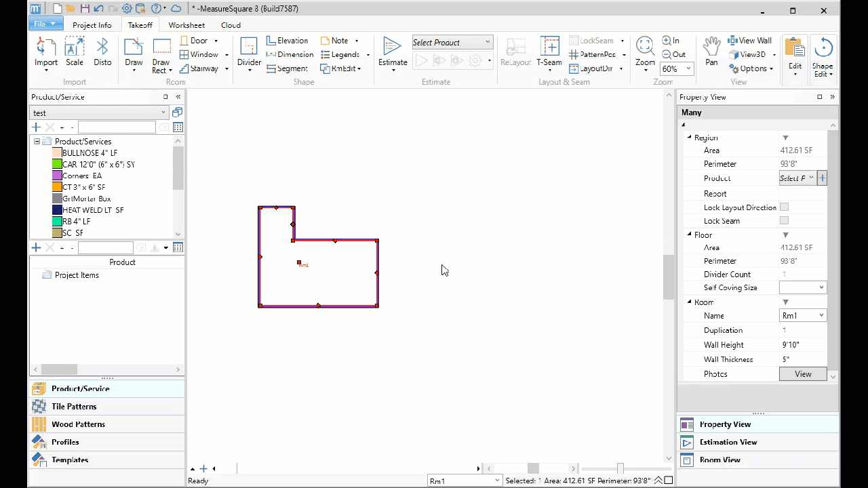Open the Import tool
The height and width of the screenshot is (488, 868).
pos(46,53)
